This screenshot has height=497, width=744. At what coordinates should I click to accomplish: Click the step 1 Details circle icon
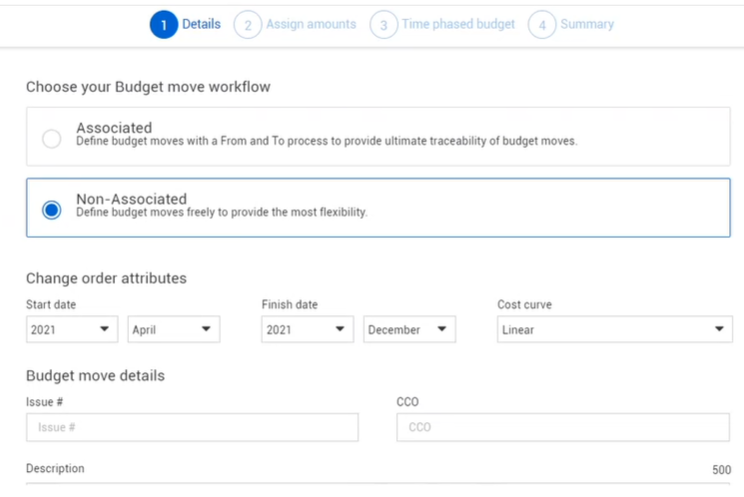pyautogui.click(x=164, y=25)
